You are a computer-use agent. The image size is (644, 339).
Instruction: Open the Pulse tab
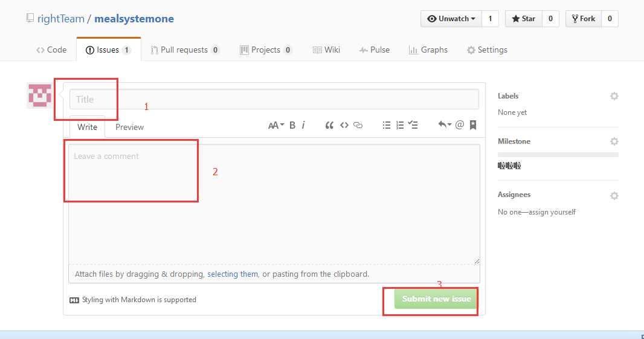point(374,50)
